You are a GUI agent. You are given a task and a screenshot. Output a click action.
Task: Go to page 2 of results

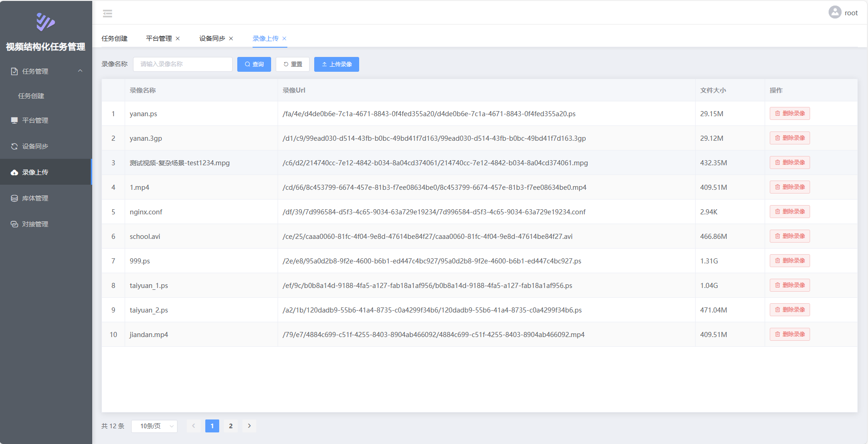click(231, 426)
